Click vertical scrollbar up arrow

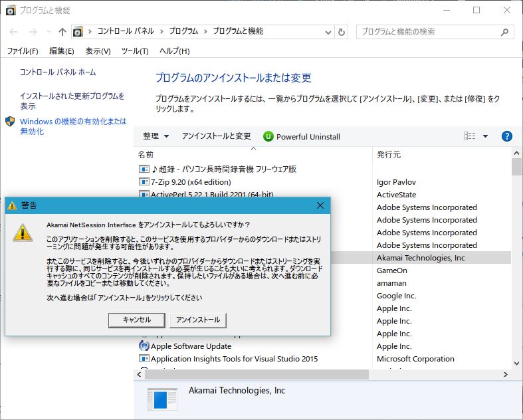pos(516,153)
